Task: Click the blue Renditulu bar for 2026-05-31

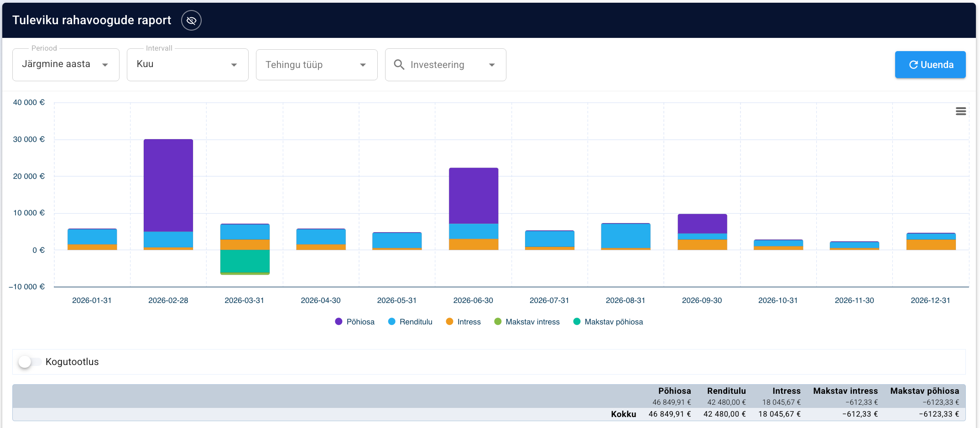Action: point(397,240)
